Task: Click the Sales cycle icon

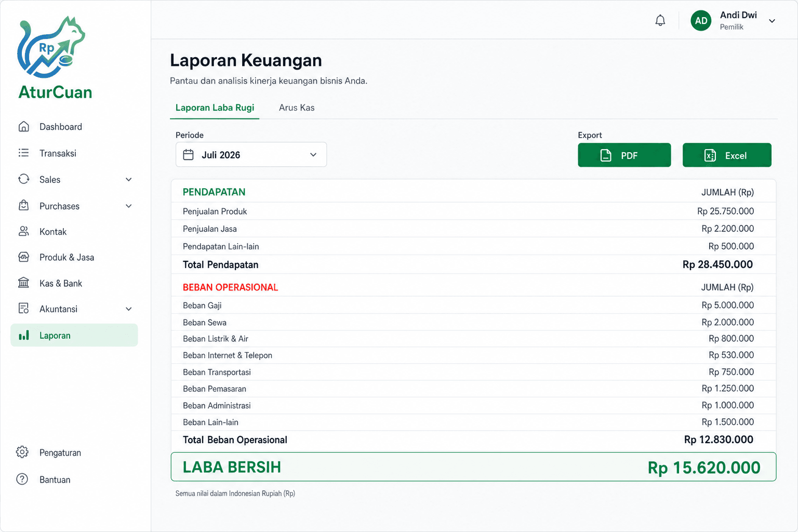Action: (x=23, y=179)
